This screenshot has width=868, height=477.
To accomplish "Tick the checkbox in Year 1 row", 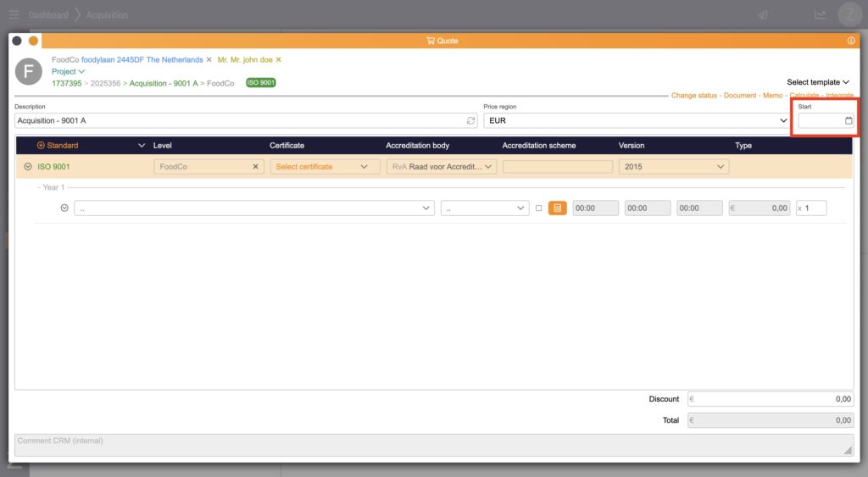I will tap(538, 208).
